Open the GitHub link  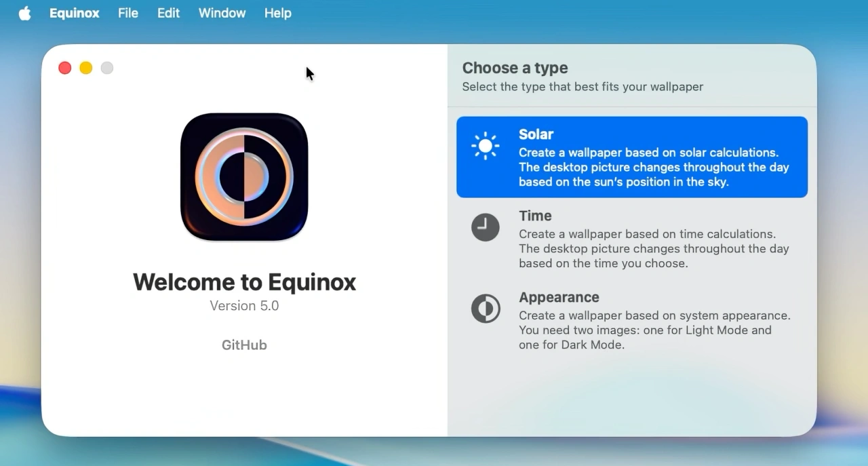pyautogui.click(x=244, y=345)
